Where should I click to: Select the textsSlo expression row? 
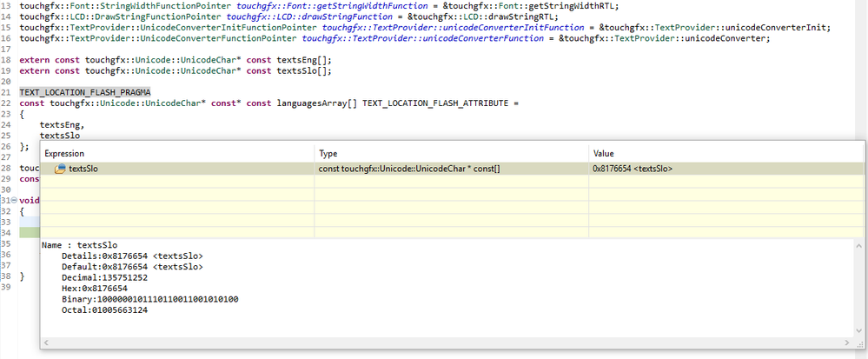pyautogui.click(x=452, y=169)
